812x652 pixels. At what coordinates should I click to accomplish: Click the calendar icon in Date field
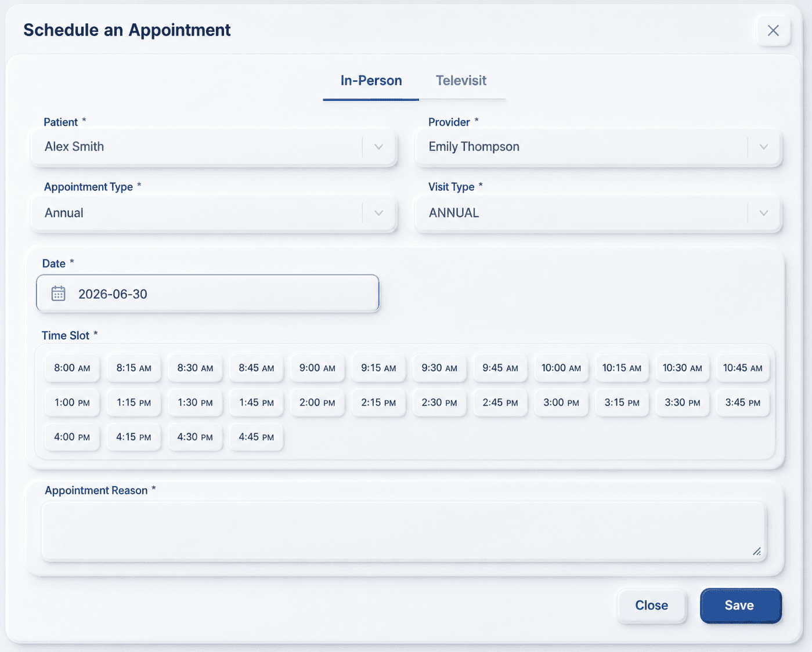pyautogui.click(x=58, y=294)
